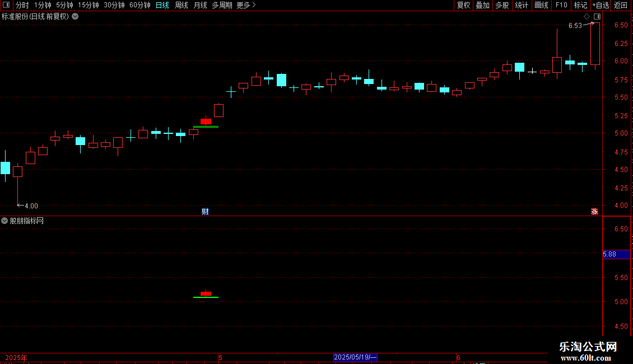Open the 多股 multi-stock view

tap(502, 5)
